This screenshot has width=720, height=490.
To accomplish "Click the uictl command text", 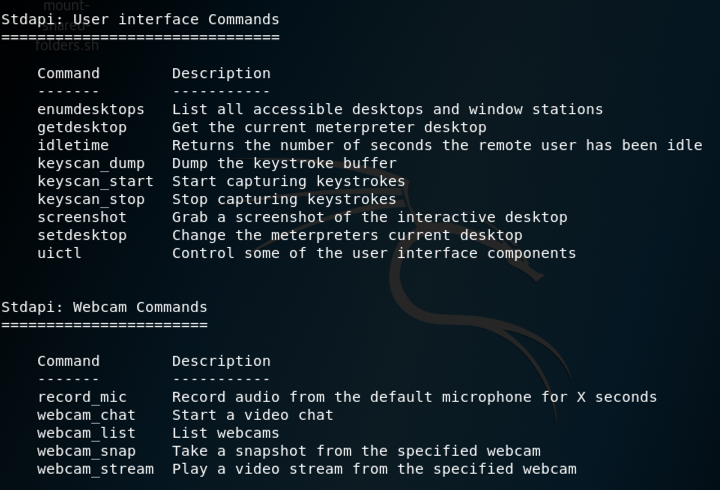I will click(x=60, y=253).
